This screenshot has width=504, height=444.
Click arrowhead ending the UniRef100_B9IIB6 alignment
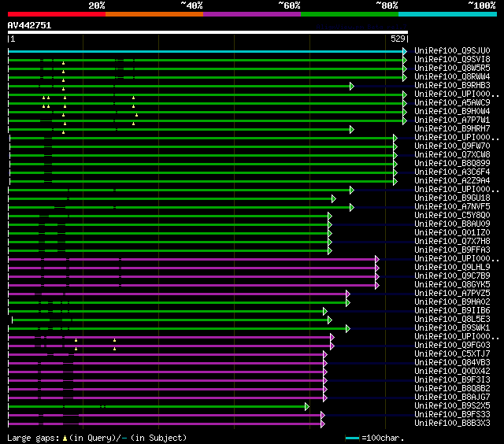pos(325,311)
